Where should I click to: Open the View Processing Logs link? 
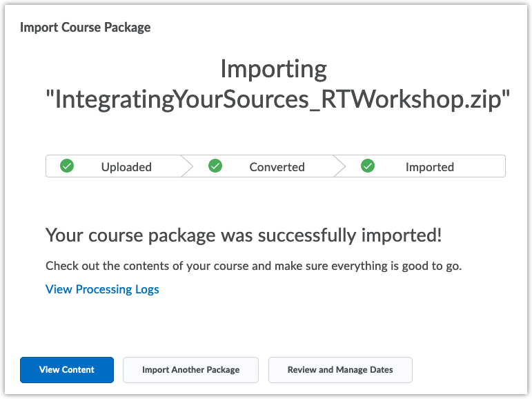click(x=102, y=289)
